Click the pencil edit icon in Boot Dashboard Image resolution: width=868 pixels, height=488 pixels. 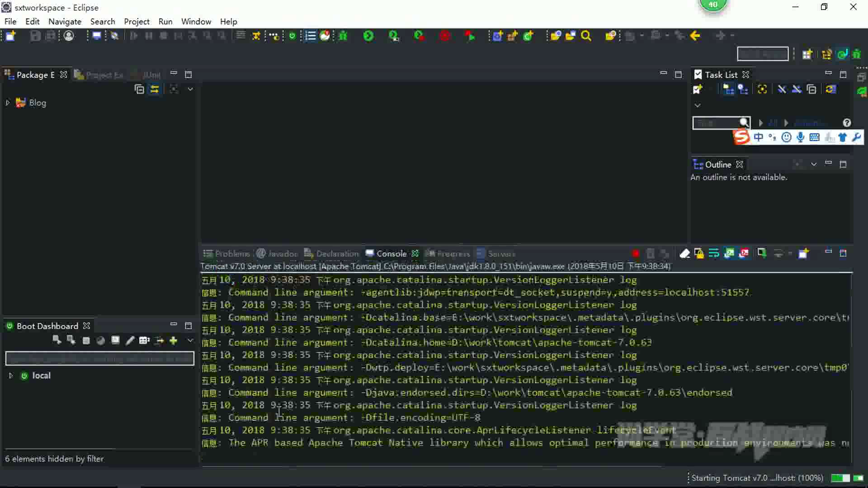pyautogui.click(x=130, y=340)
